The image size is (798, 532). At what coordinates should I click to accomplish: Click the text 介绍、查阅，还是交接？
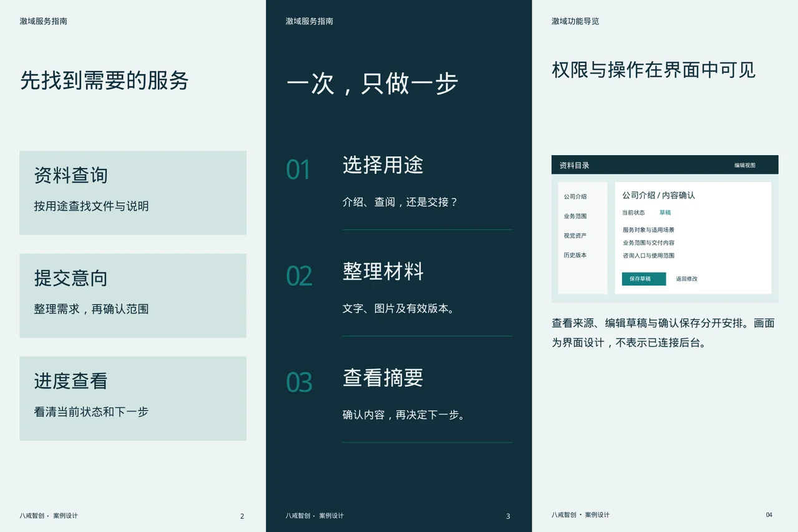(401, 202)
